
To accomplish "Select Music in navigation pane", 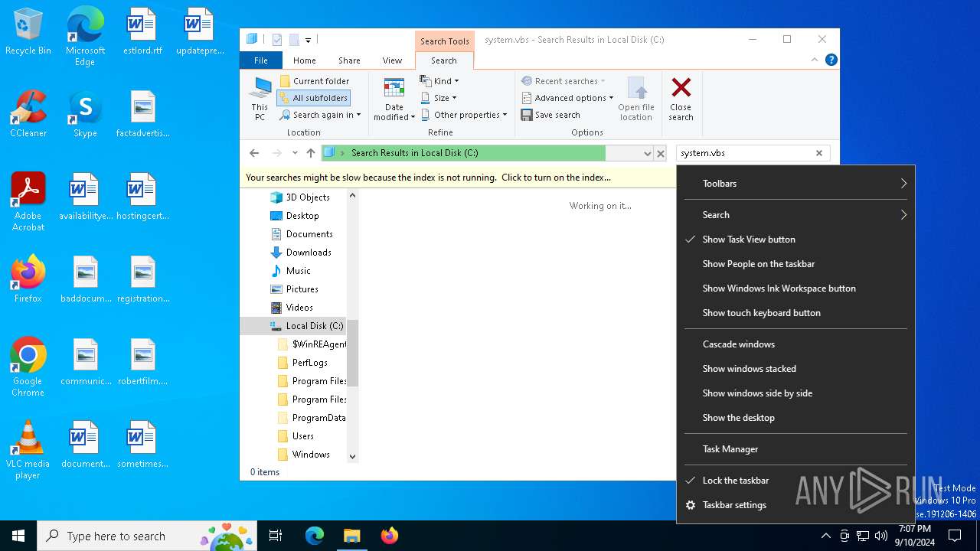I will coord(298,271).
